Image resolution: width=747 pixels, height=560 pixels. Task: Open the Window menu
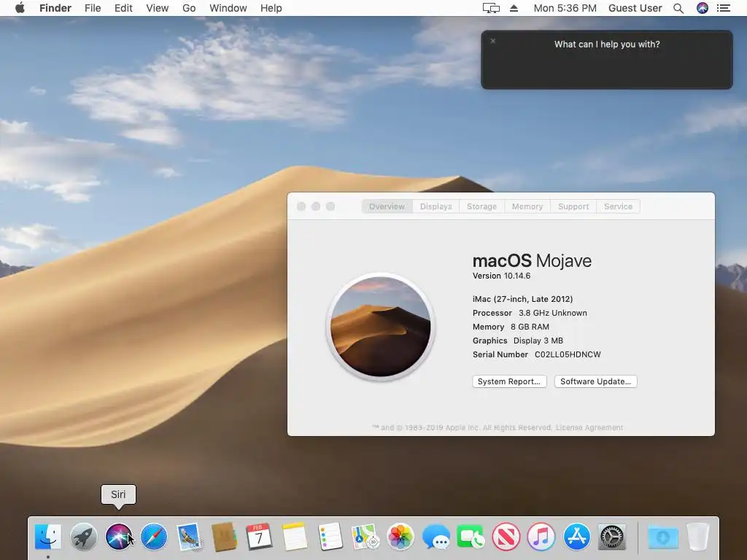point(228,8)
